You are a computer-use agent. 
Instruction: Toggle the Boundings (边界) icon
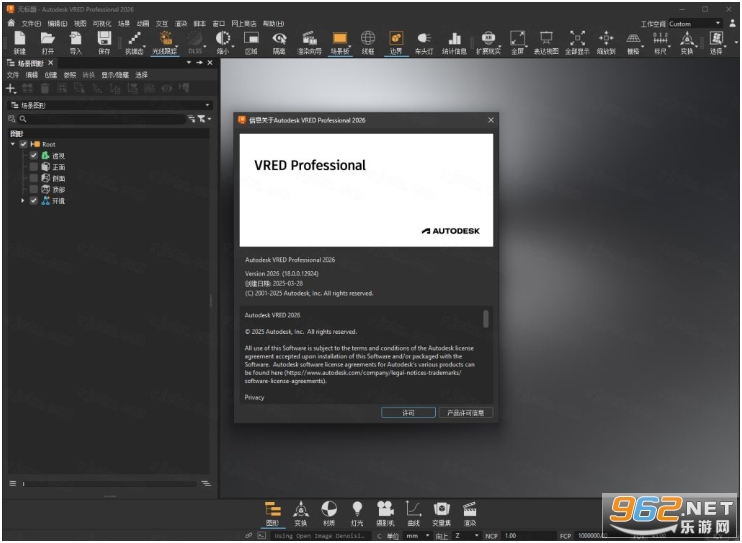point(396,39)
